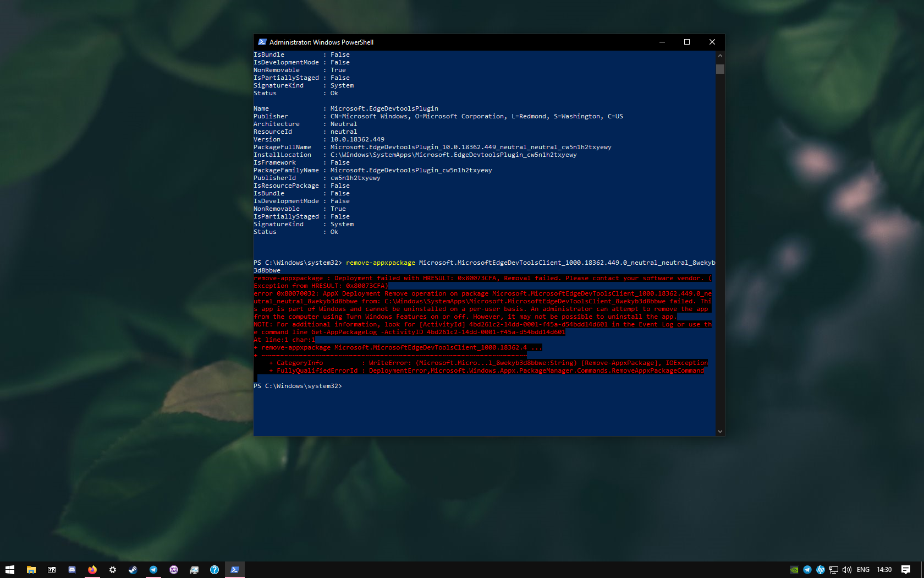Launch Steam from the taskbar
This screenshot has height=578, width=924.
click(x=133, y=570)
